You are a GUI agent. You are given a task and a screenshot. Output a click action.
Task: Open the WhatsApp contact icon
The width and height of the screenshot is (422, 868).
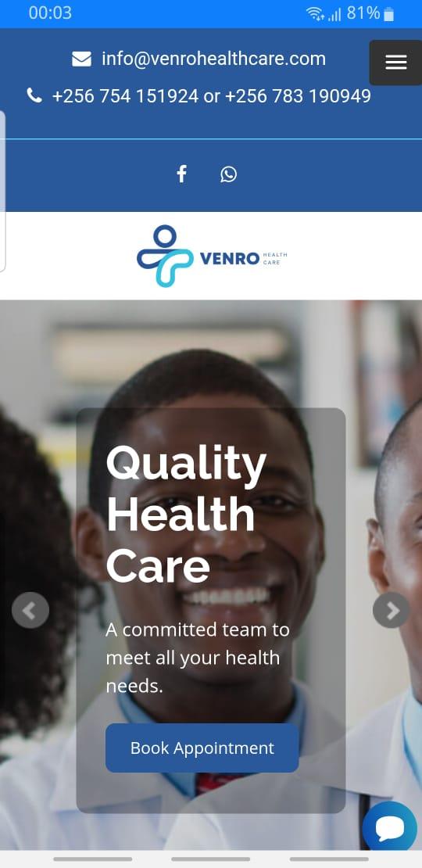coord(228,174)
